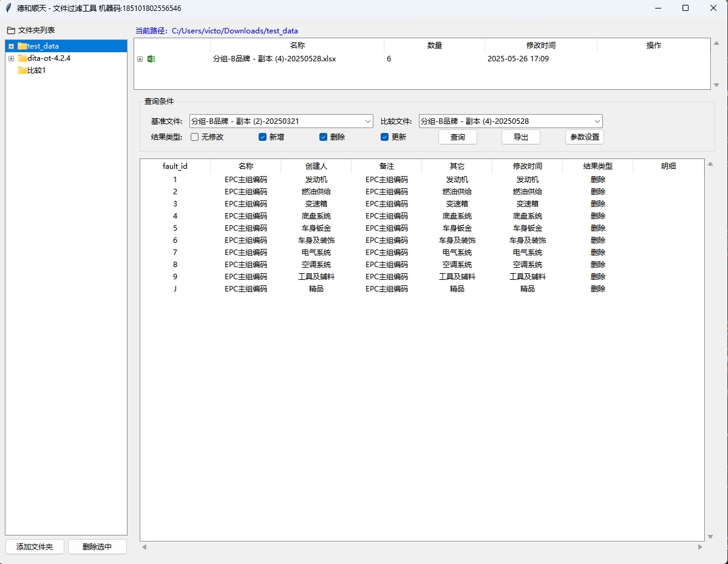Uncheck the 更新 checkbox
Screen dimensions: 728x564
pos(384,137)
